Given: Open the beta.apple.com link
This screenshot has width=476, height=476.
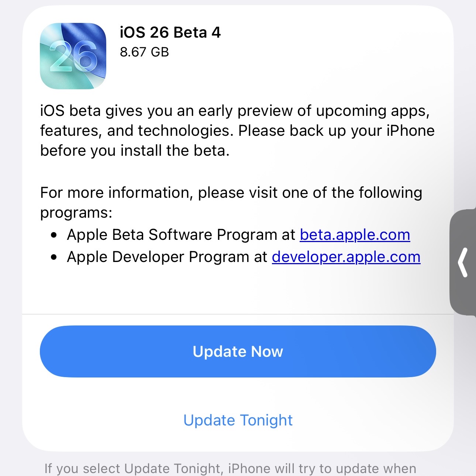Looking at the screenshot, I should coord(355,235).
